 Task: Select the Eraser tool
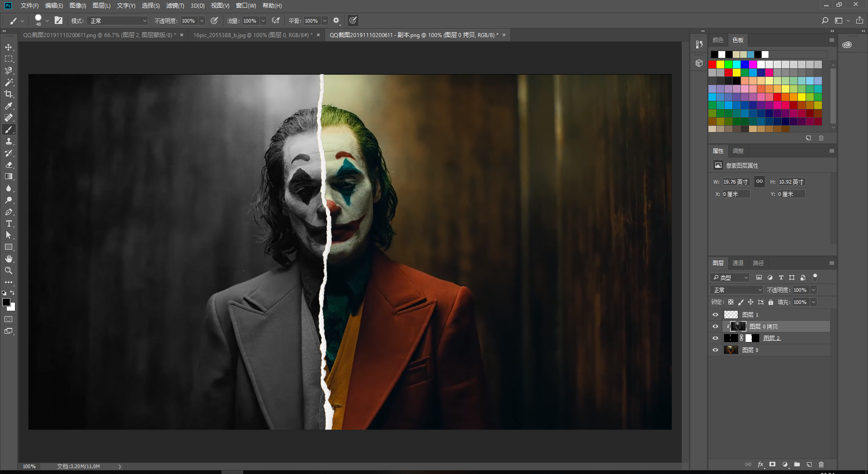9,165
